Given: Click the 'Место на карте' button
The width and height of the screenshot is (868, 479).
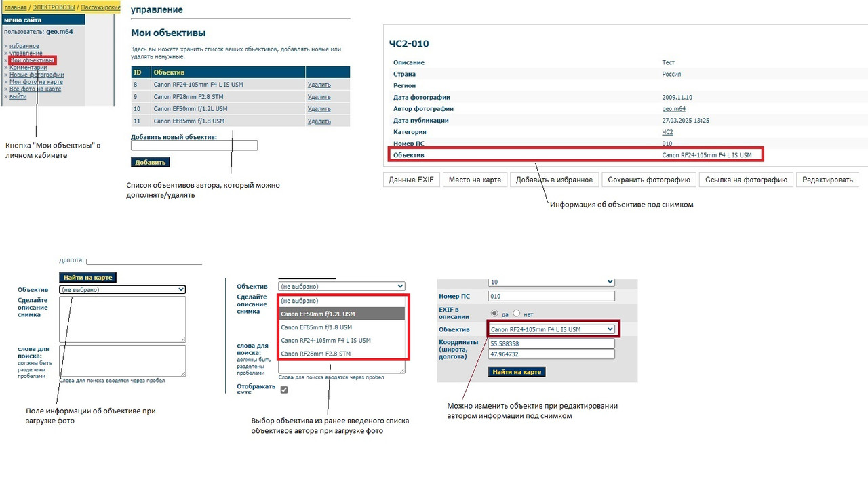Looking at the screenshot, I should (x=475, y=180).
